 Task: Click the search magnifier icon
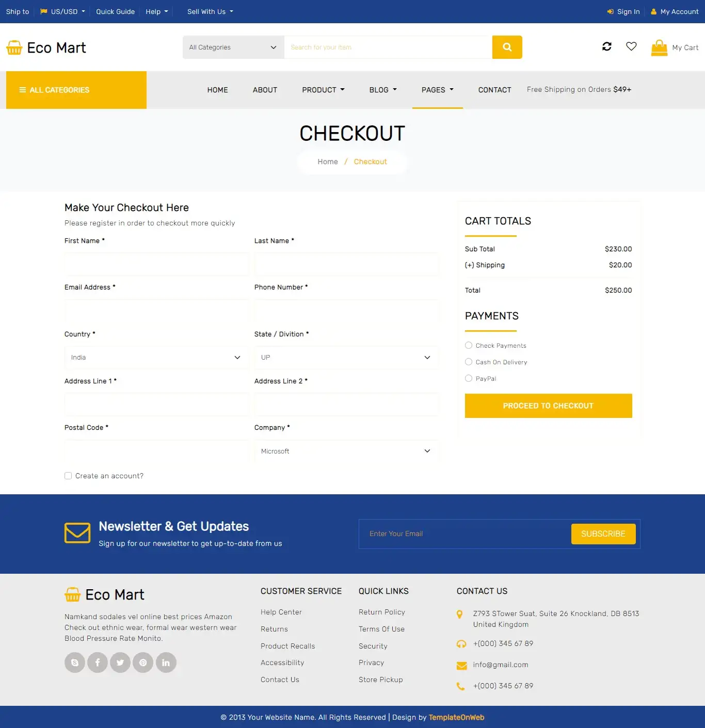507,47
